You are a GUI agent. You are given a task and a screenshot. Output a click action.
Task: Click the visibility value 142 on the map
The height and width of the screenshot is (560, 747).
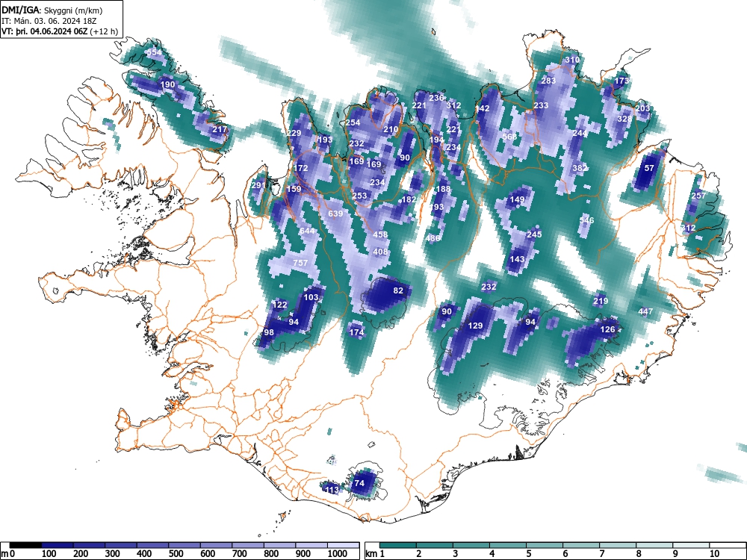click(x=482, y=108)
